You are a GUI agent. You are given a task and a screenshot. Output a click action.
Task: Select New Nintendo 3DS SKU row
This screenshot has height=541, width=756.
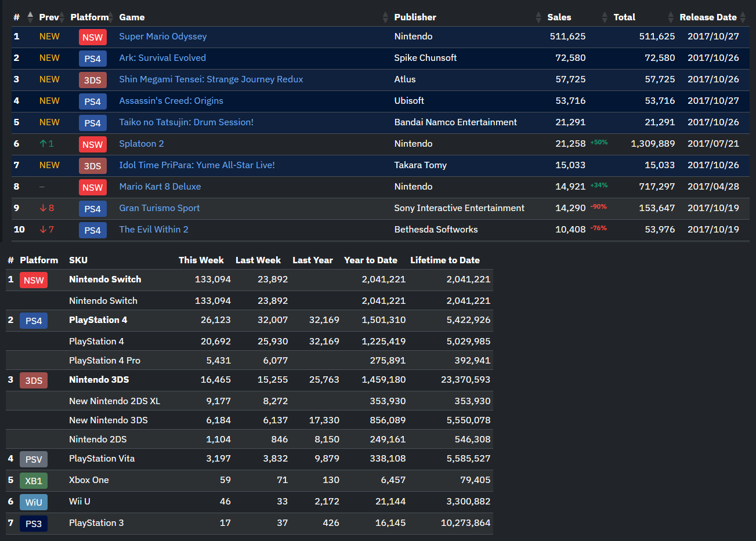click(x=249, y=420)
